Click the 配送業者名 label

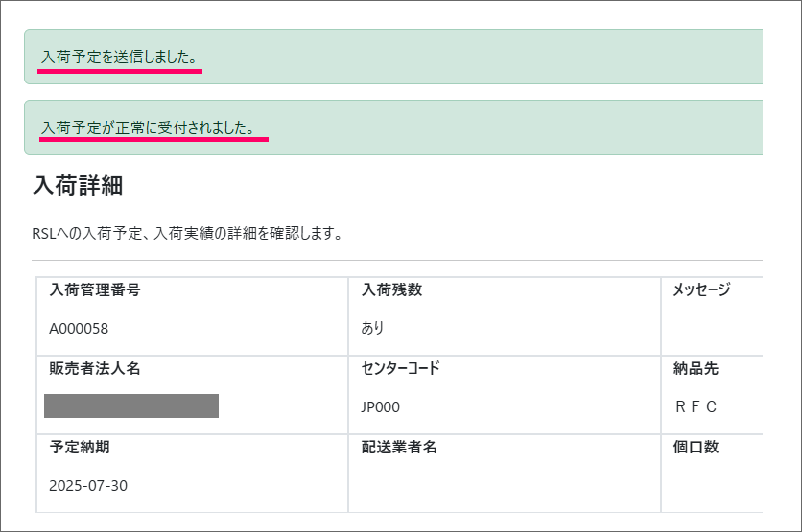click(x=399, y=447)
